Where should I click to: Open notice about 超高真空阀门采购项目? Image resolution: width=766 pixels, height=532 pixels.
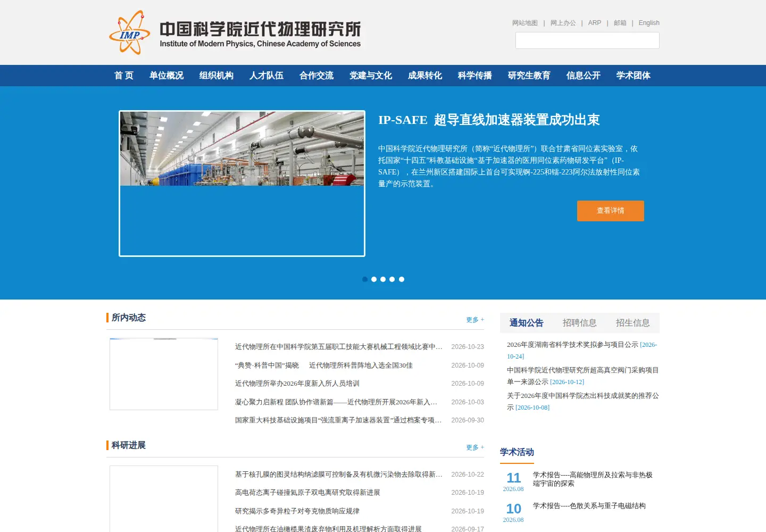click(583, 376)
